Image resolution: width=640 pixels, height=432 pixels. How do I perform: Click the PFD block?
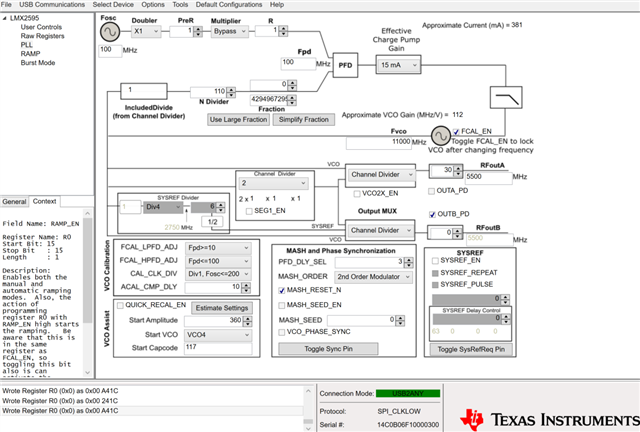point(345,65)
